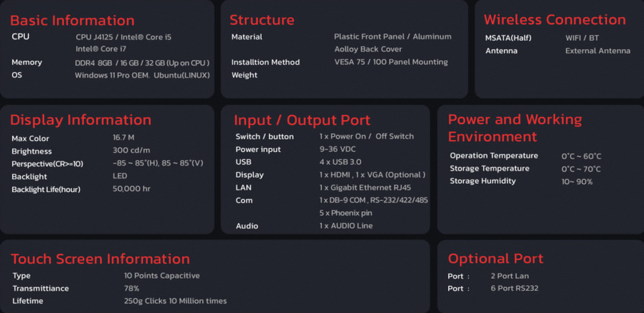This screenshot has width=644, height=313.
Task: Click the Basic Information heading
Action: click(x=72, y=20)
